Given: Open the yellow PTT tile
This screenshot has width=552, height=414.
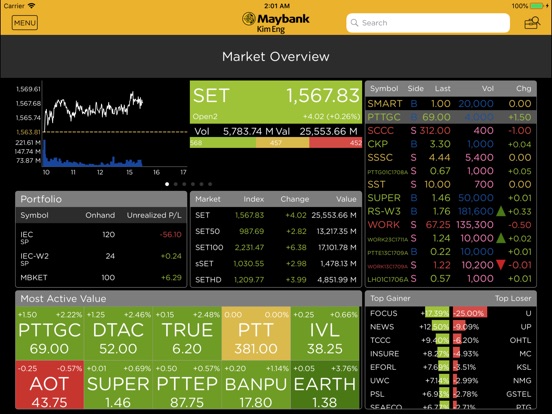Looking at the screenshot, I should click(x=256, y=333).
